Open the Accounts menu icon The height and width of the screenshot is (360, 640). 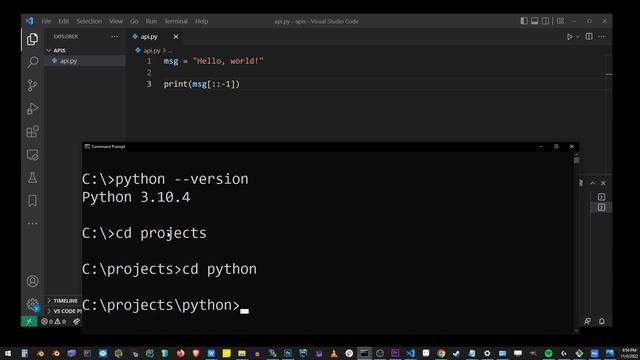tap(32, 281)
